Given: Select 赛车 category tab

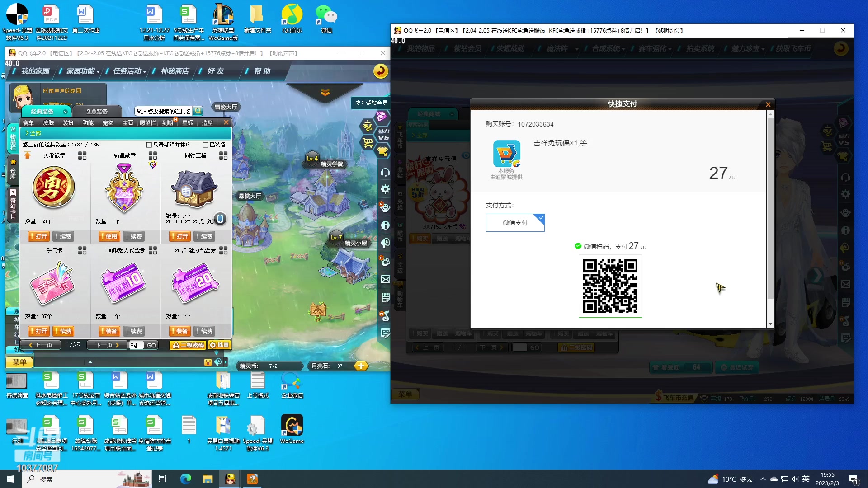Looking at the screenshot, I should (x=28, y=123).
